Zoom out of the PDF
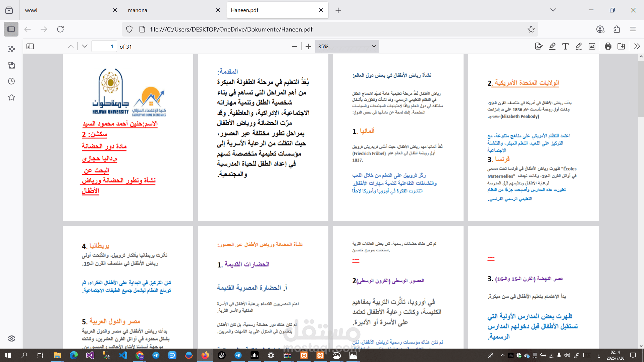 coord(294,46)
